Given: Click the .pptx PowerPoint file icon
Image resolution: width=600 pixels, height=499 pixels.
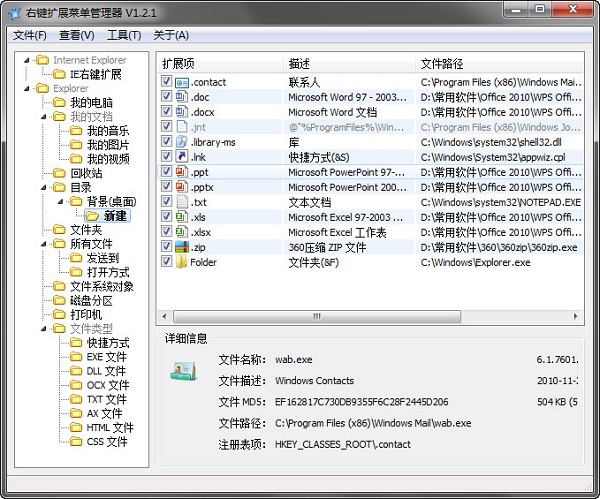Looking at the screenshot, I should pos(182,187).
